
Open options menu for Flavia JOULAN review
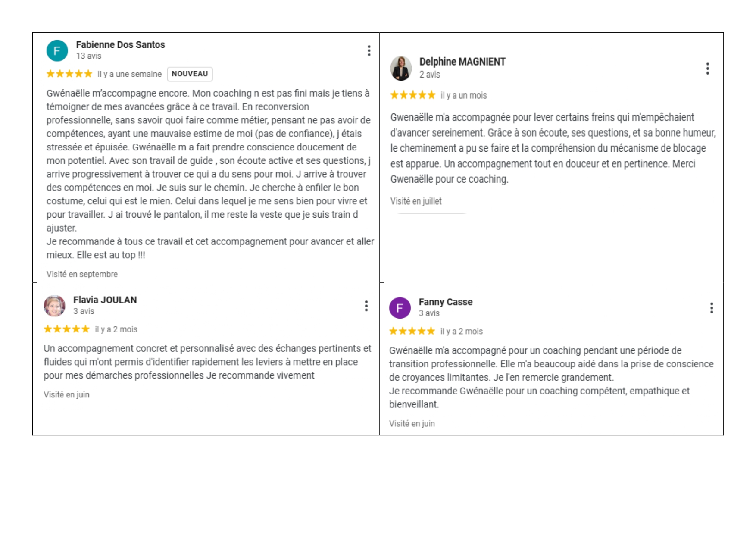pos(366,306)
